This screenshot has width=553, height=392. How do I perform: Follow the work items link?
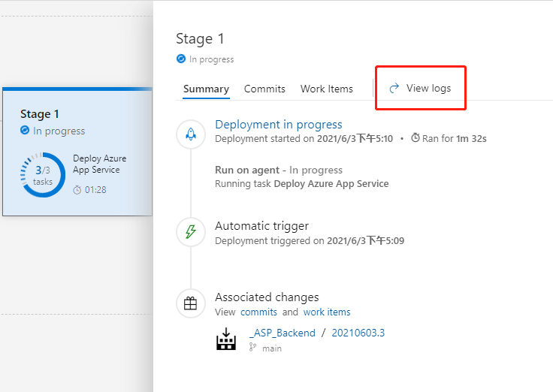coord(326,312)
